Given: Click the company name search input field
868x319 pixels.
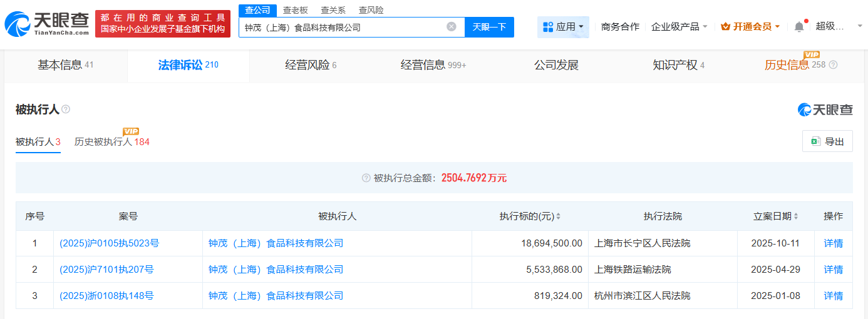Looking at the screenshot, I should 341,27.
